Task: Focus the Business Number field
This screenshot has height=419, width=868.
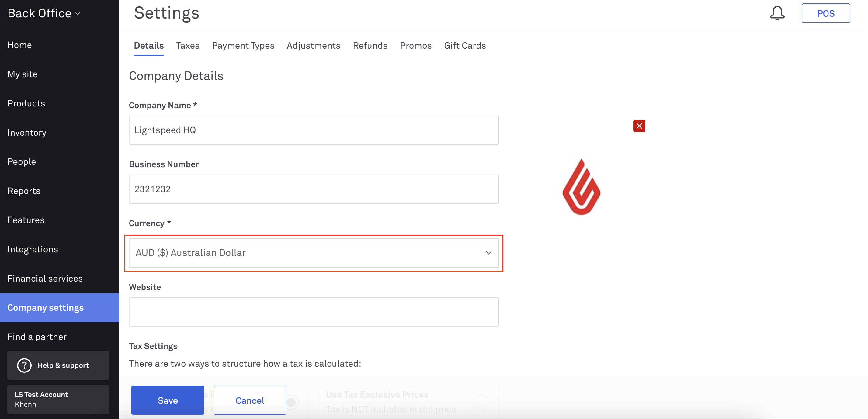Action: coord(313,189)
